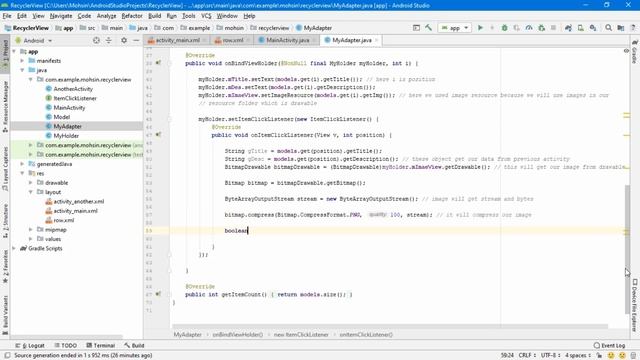Open the Build tool window
The image size is (640, 360).
tap(134, 345)
